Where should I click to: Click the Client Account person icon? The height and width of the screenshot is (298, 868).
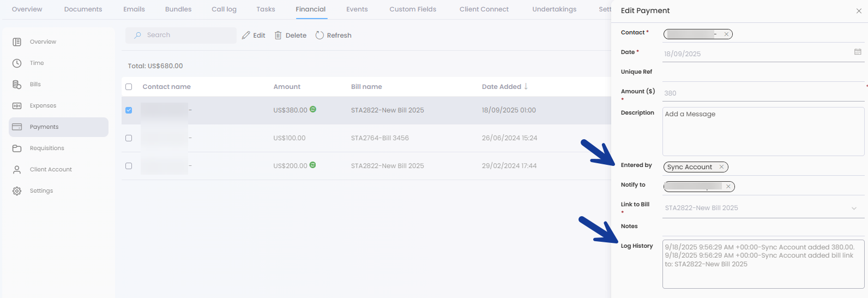tap(17, 170)
